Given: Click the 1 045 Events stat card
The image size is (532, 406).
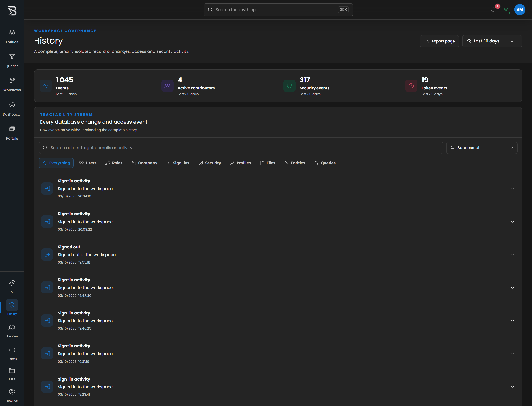Looking at the screenshot, I should (95, 86).
